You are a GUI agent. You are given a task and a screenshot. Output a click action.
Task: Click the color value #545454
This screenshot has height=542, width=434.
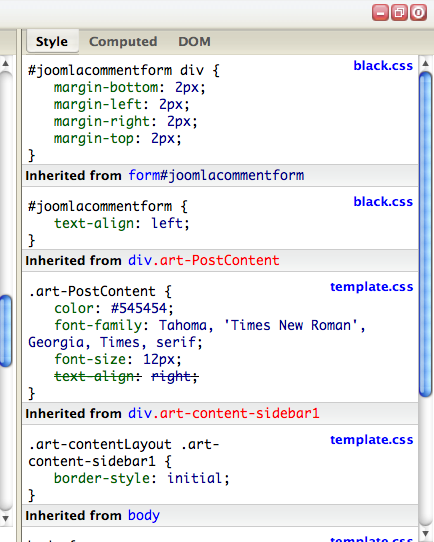pyautogui.click(x=142, y=308)
